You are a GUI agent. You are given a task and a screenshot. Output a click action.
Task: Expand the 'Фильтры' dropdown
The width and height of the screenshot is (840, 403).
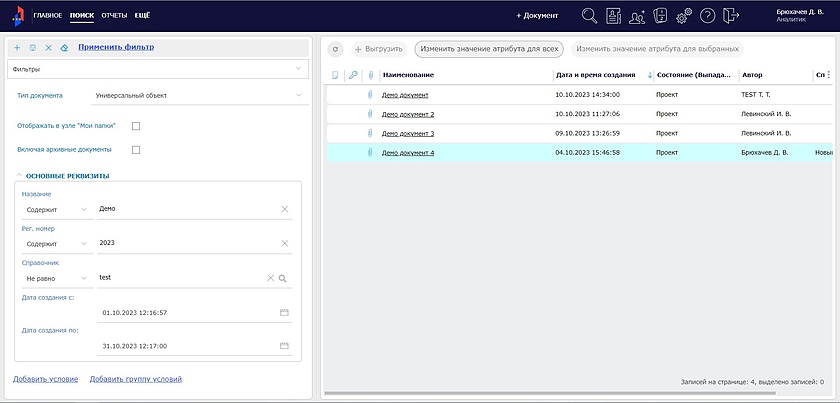click(x=298, y=69)
